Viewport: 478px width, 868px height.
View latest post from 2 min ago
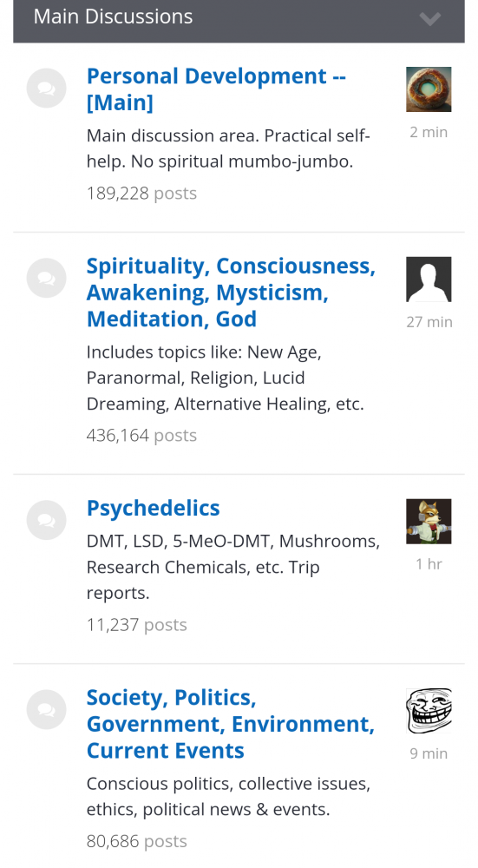pos(429,132)
